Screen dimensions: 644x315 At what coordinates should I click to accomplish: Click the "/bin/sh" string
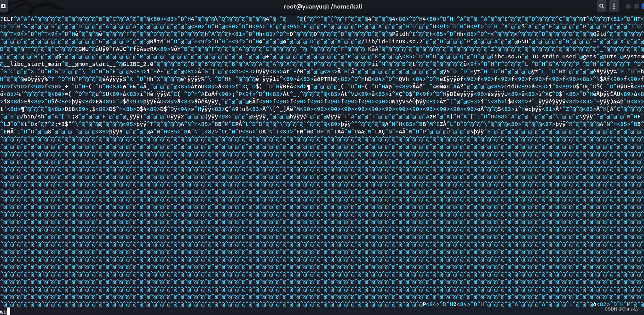click(32, 117)
